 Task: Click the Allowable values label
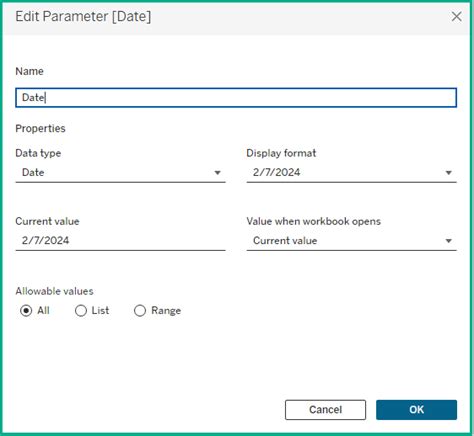coord(54,291)
